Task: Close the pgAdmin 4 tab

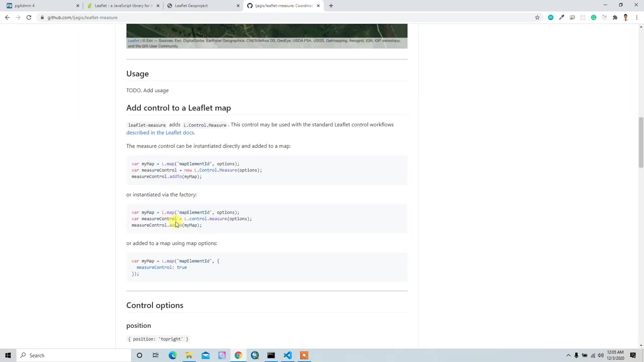Action: (77, 6)
